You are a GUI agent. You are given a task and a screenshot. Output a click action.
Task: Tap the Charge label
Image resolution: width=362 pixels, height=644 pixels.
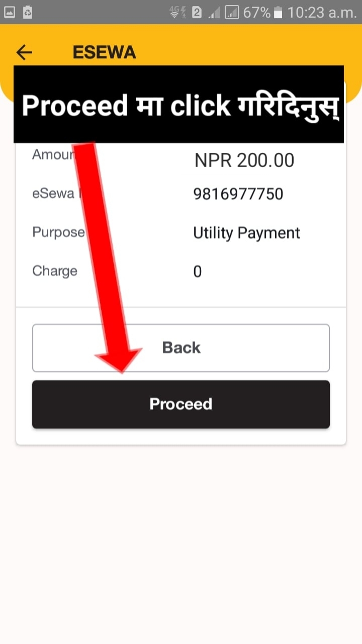[55, 271]
